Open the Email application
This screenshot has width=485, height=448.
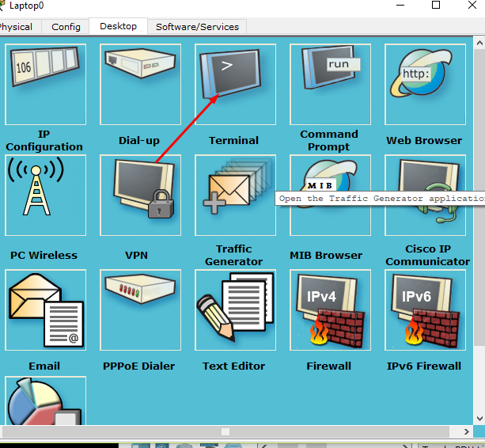[x=45, y=310]
